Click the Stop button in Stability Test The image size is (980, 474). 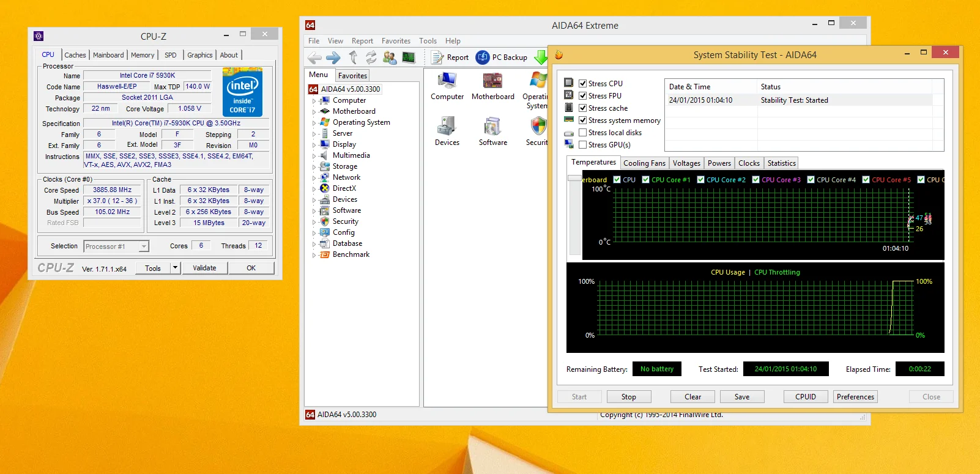coord(629,397)
